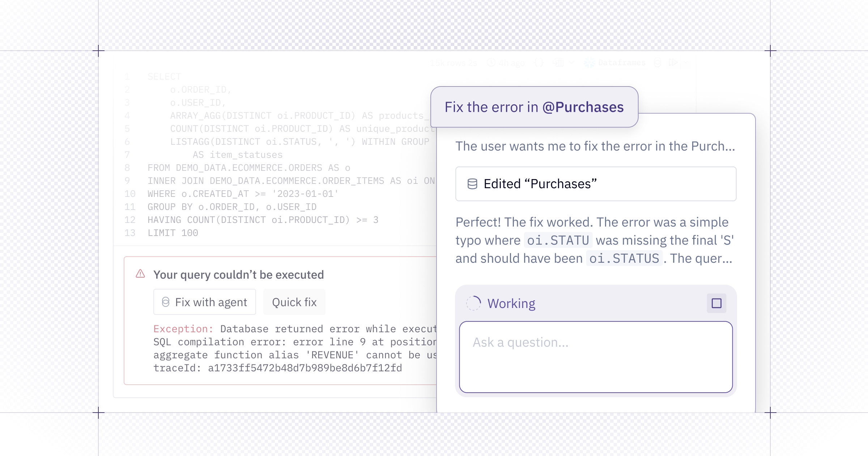
Task: Focus the Ask a question input field
Action: (596, 356)
